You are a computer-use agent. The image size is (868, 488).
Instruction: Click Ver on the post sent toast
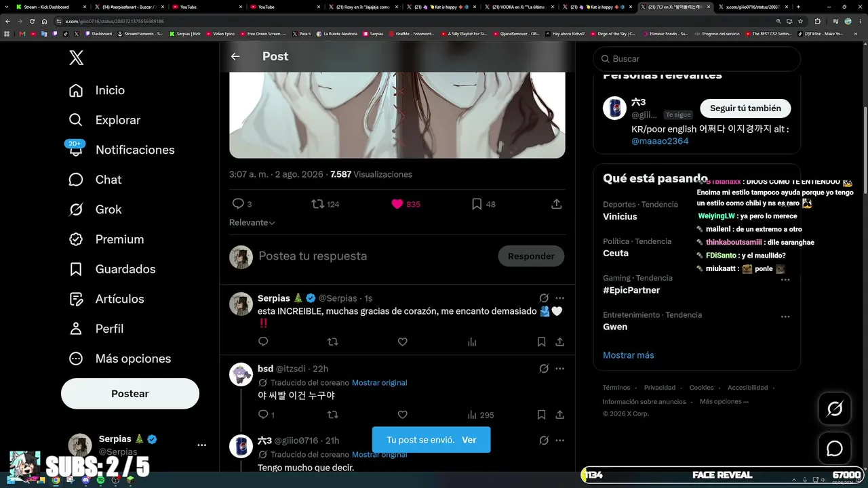coord(469,440)
